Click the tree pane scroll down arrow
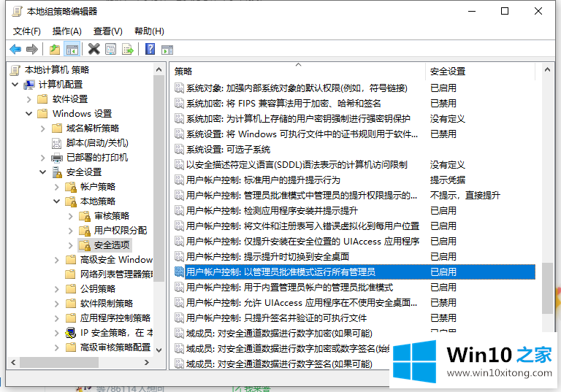561x392 pixels. [x=159, y=350]
